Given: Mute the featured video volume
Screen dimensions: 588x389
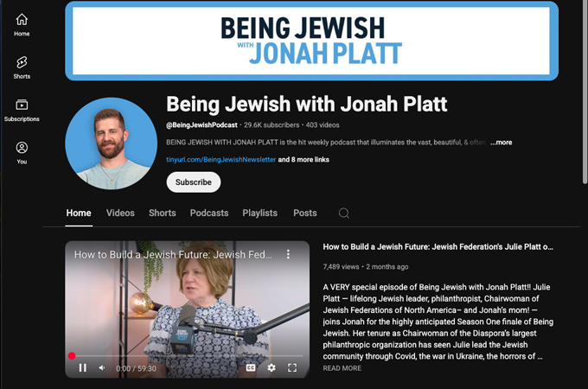Looking at the screenshot, I should pyautogui.click(x=102, y=368).
